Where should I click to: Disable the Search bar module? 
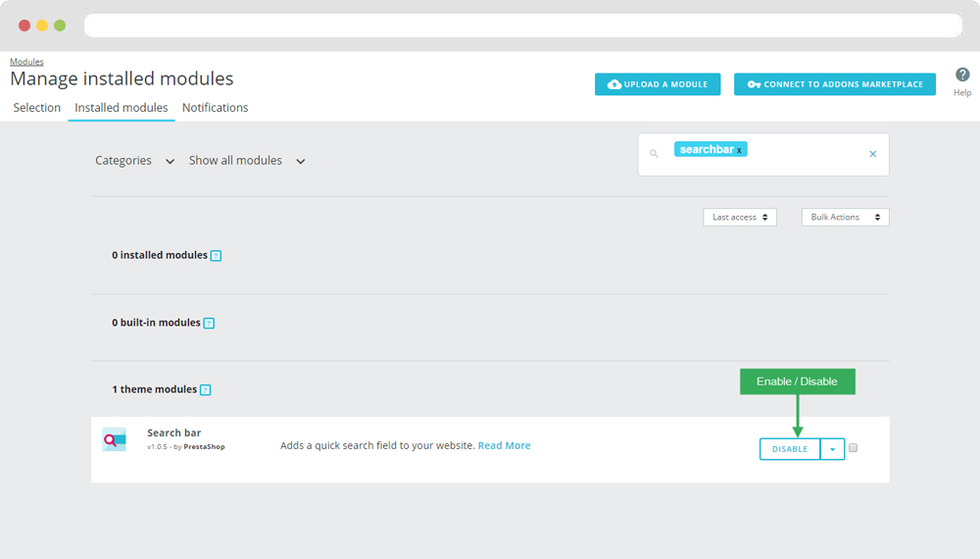(x=789, y=449)
